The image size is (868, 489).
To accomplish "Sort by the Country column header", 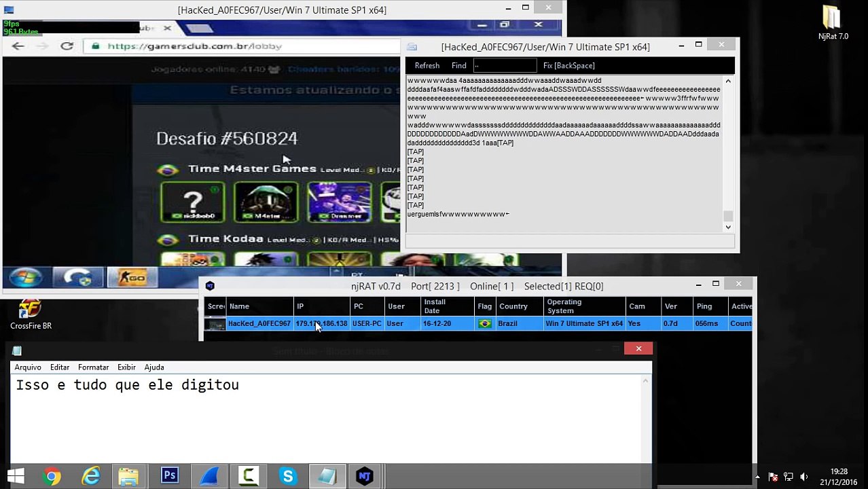I will click(x=520, y=306).
